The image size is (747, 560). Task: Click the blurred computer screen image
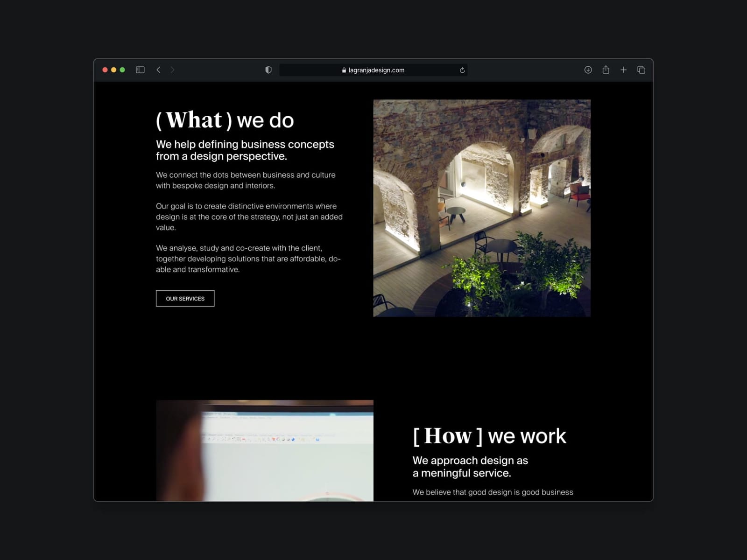pyautogui.click(x=265, y=450)
